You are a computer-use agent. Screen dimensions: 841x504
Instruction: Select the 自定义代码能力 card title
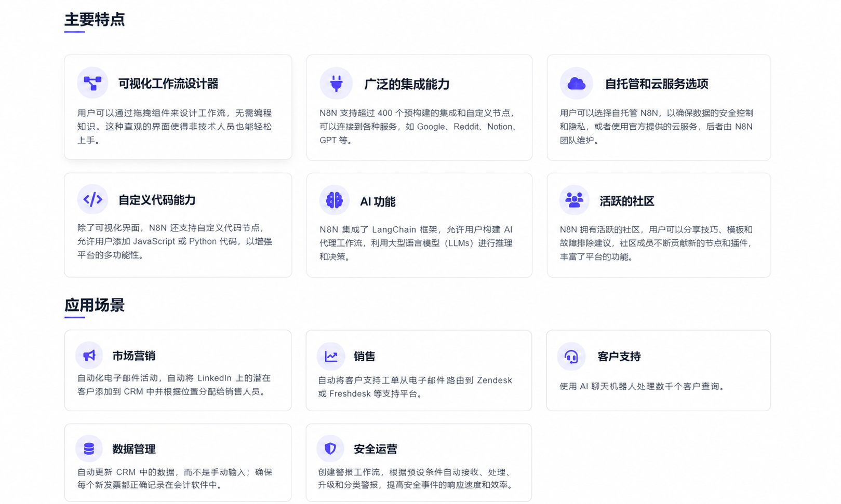click(157, 200)
